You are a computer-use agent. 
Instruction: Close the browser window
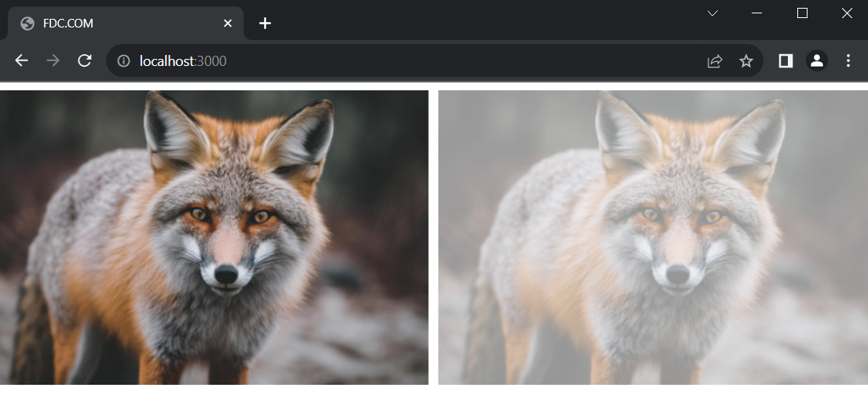[x=847, y=13]
